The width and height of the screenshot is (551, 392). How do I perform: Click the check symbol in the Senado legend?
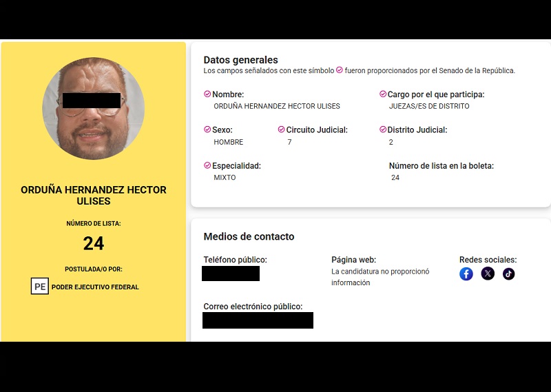339,70
